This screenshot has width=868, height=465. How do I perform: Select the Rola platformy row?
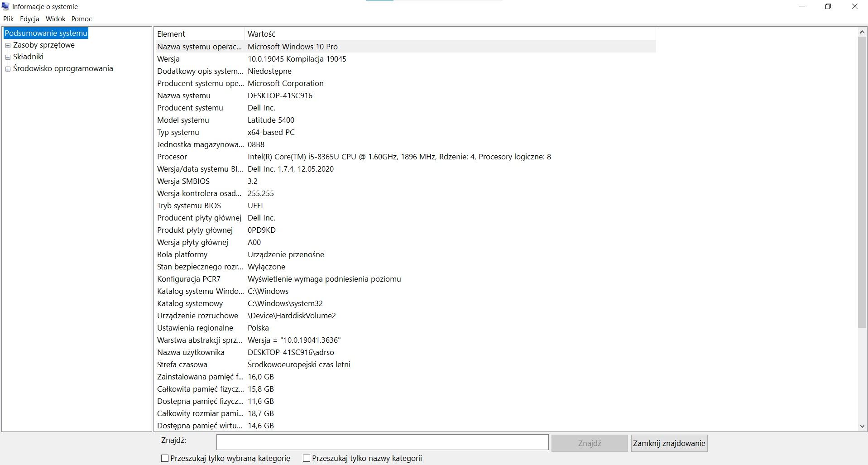[x=406, y=254]
